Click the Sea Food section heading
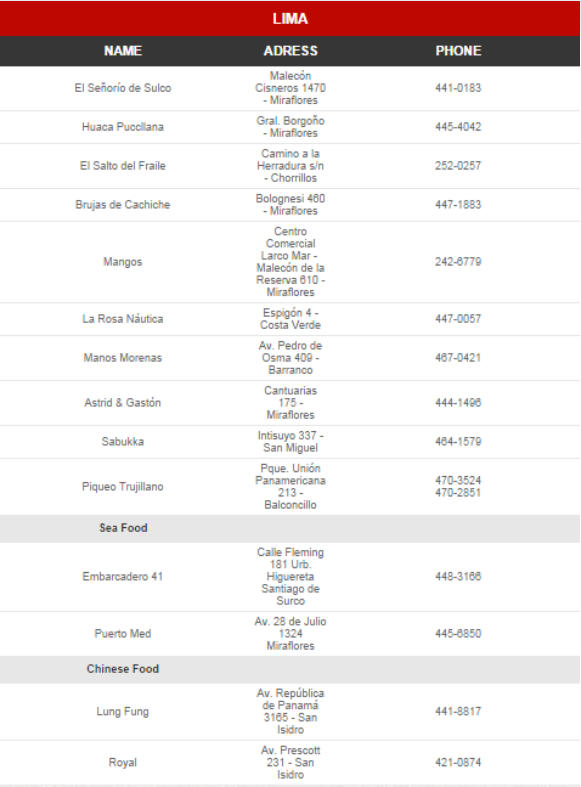The image size is (581, 787). coord(123,528)
